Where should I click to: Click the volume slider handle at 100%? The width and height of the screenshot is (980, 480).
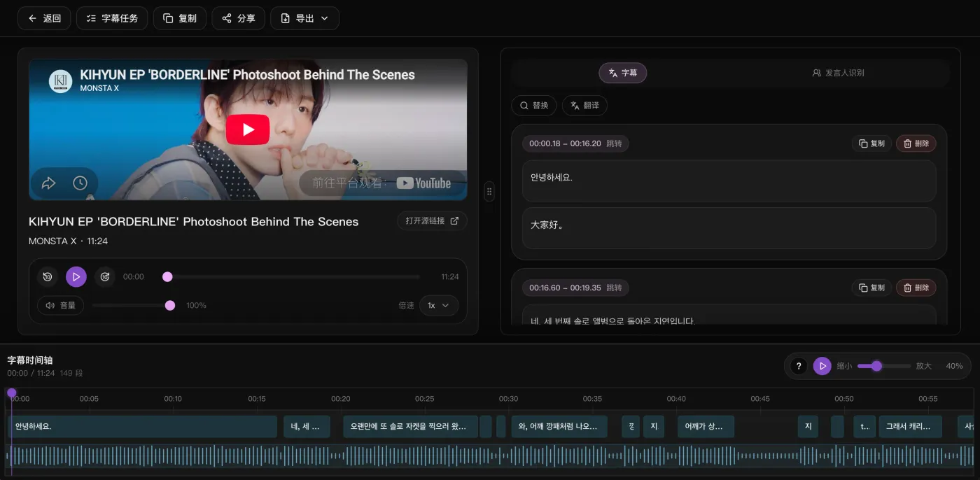[x=170, y=305]
